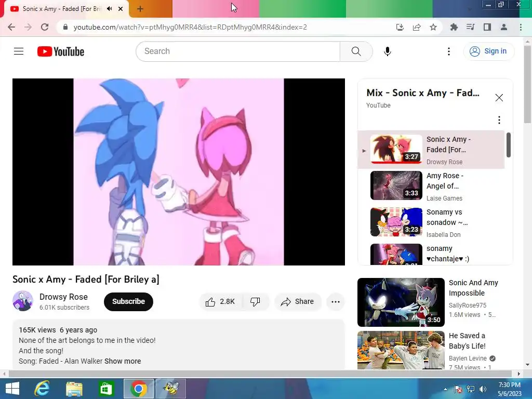Click the install app icon in the address bar
The height and width of the screenshot is (399, 532).
click(400, 27)
